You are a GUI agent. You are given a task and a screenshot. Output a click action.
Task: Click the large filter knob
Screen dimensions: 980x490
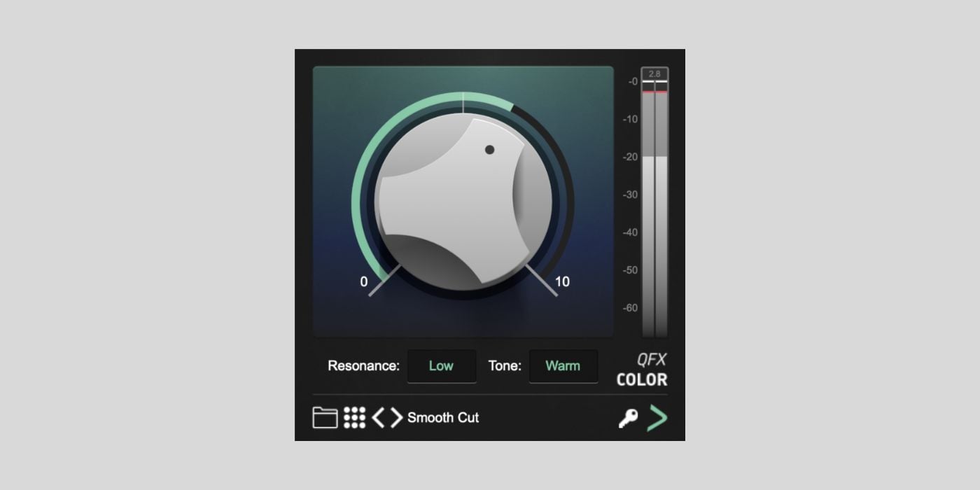(x=463, y=203)
